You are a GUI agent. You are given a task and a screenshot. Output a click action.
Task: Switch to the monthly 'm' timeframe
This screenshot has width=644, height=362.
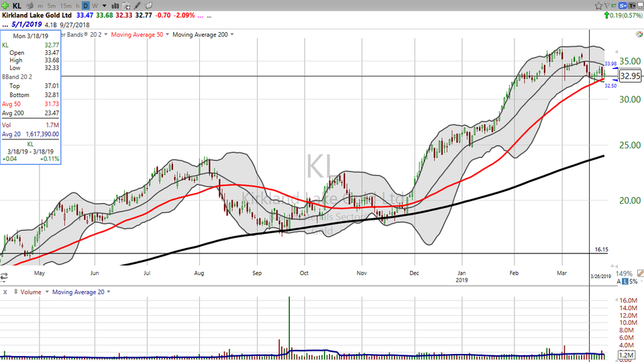pyautogui.click(x=40, y=6)
